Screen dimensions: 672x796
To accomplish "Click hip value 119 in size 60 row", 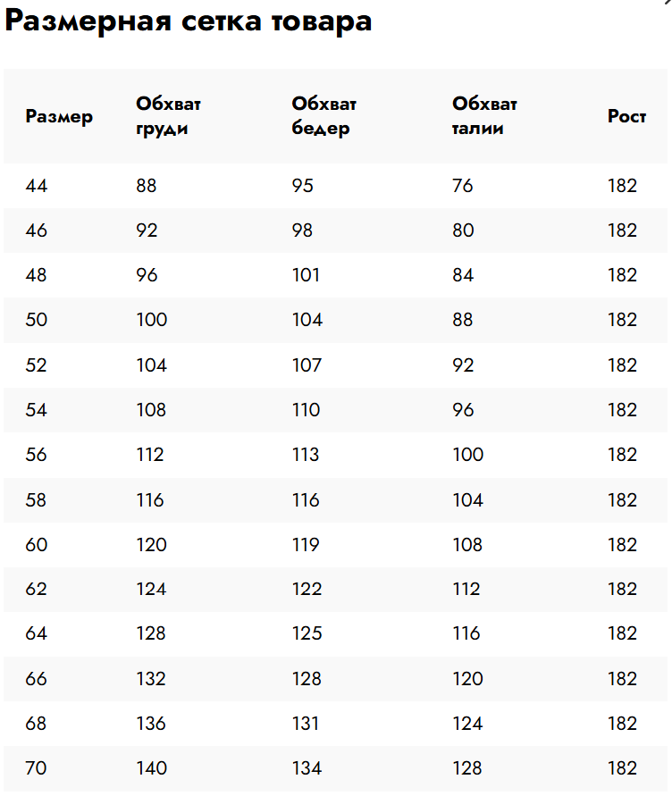I will tap(306, 545).
